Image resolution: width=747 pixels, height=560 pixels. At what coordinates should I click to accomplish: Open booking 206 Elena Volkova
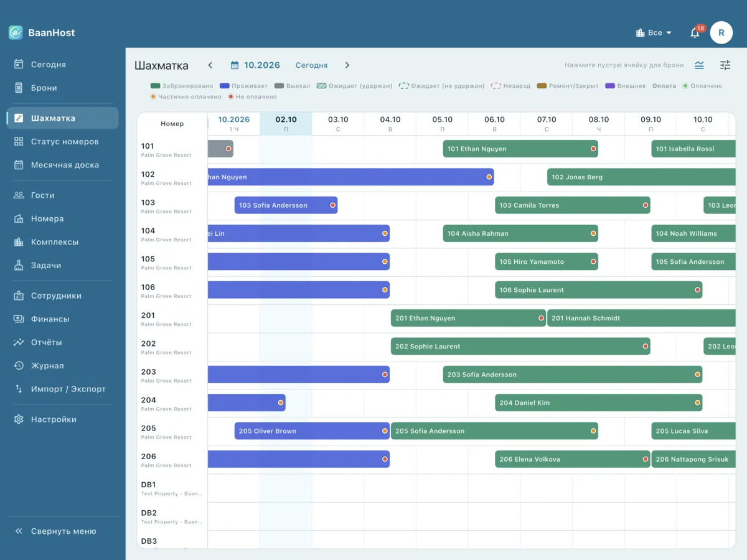pos(573,459)
